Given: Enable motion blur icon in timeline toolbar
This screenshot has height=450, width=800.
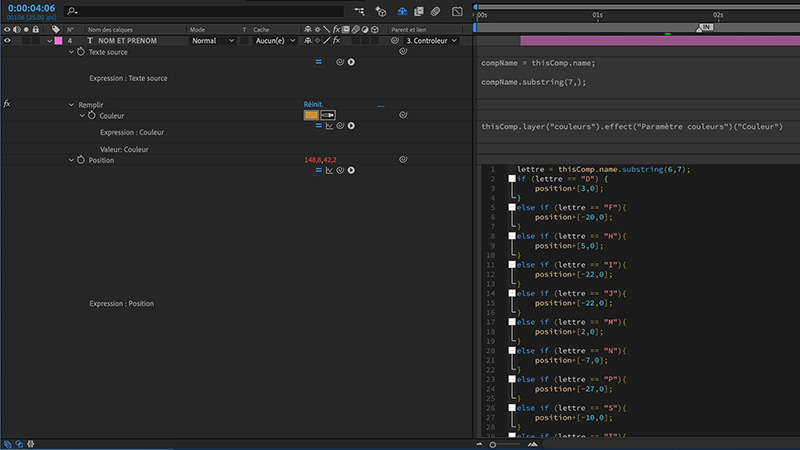Looking at the screenshot, I should (x=435, y=11).
